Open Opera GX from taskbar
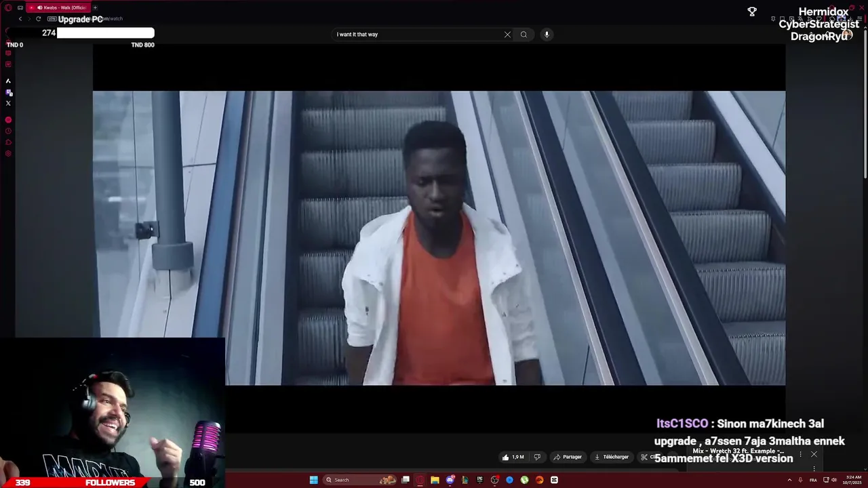868x488 pixels. tap(420, 480)
